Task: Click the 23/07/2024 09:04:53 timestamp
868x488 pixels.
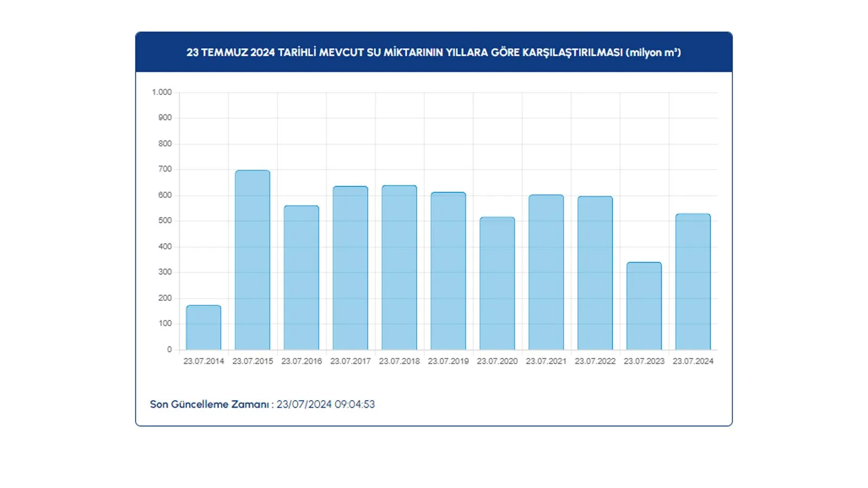Action: [x=325, y=404]
